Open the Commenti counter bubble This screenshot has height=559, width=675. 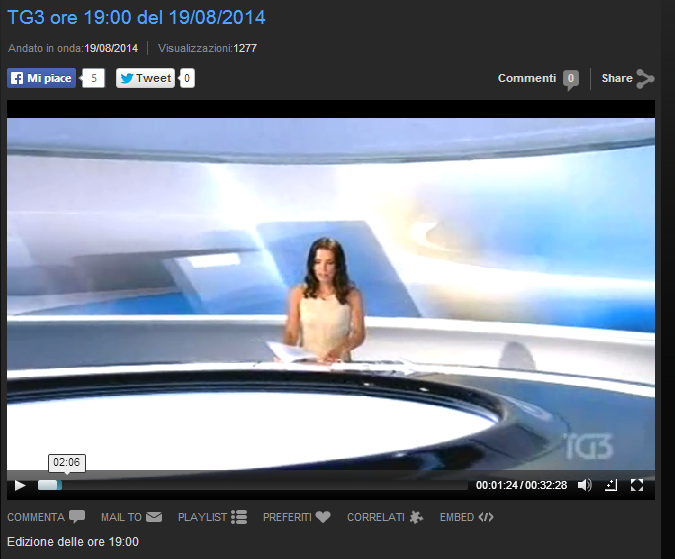click(570, 79)
